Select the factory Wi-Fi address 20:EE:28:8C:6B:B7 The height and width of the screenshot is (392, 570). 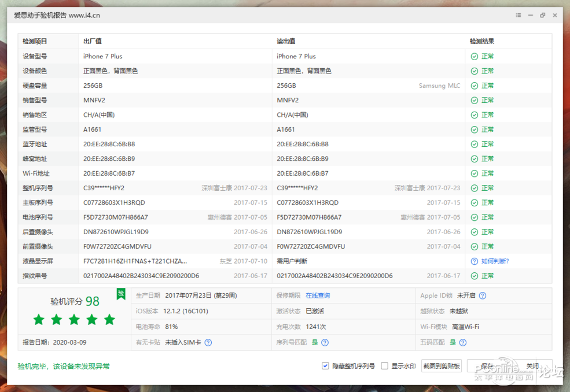[x=109, y=173]
